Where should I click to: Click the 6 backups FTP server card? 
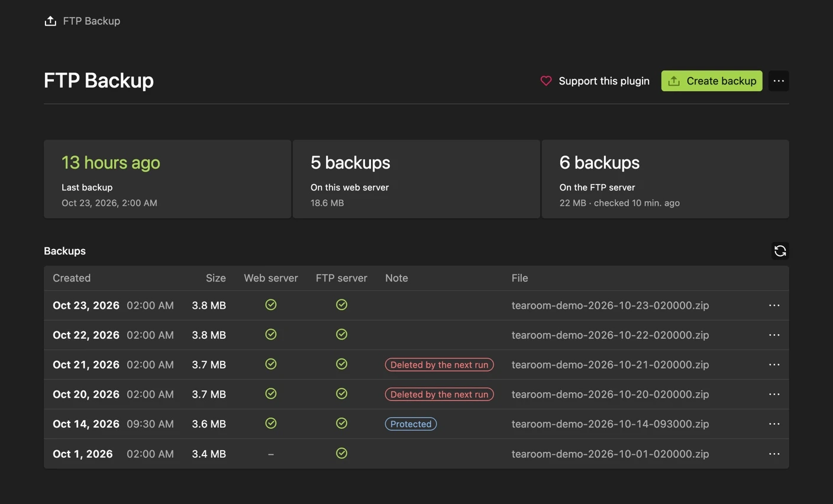tap(666, 179)
